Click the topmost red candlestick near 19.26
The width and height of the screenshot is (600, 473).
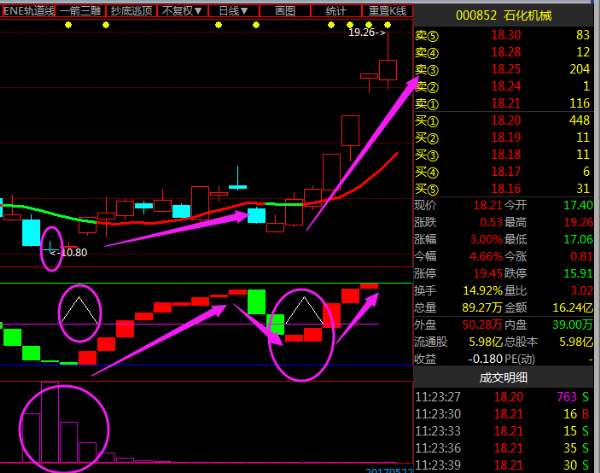pos(387,68)
